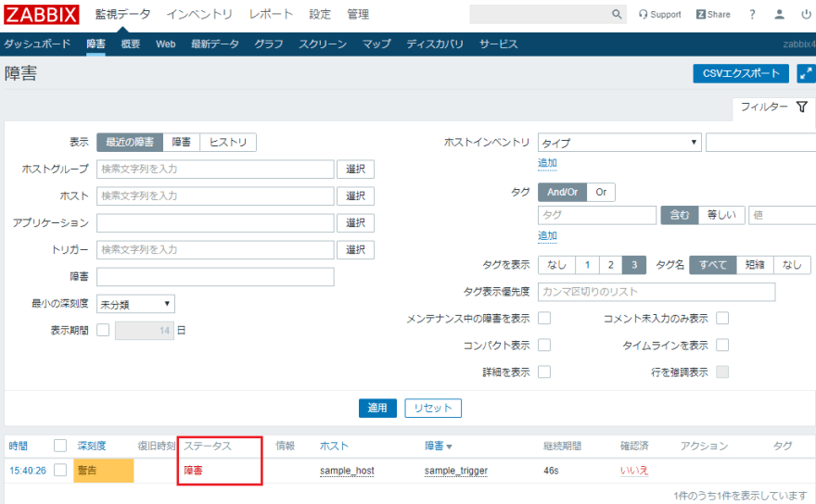816x504 pixels.
Task: Open the インベントリ top menu
Action: click(199, 14)
